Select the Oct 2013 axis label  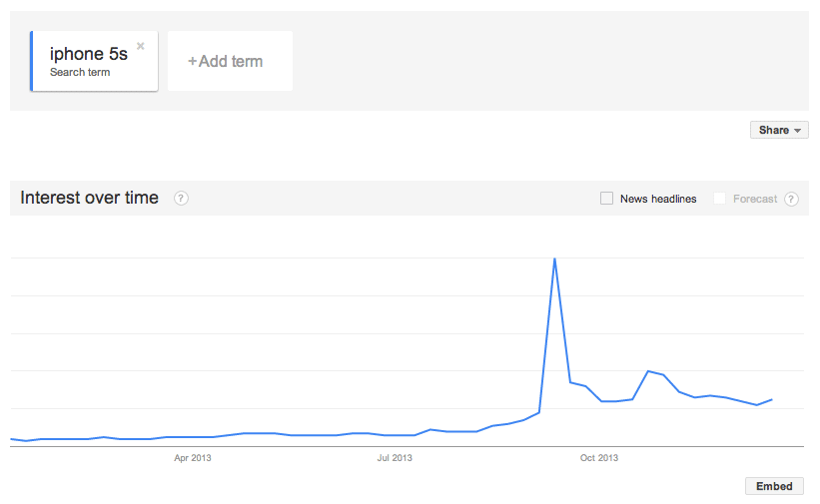click(599, 458)
